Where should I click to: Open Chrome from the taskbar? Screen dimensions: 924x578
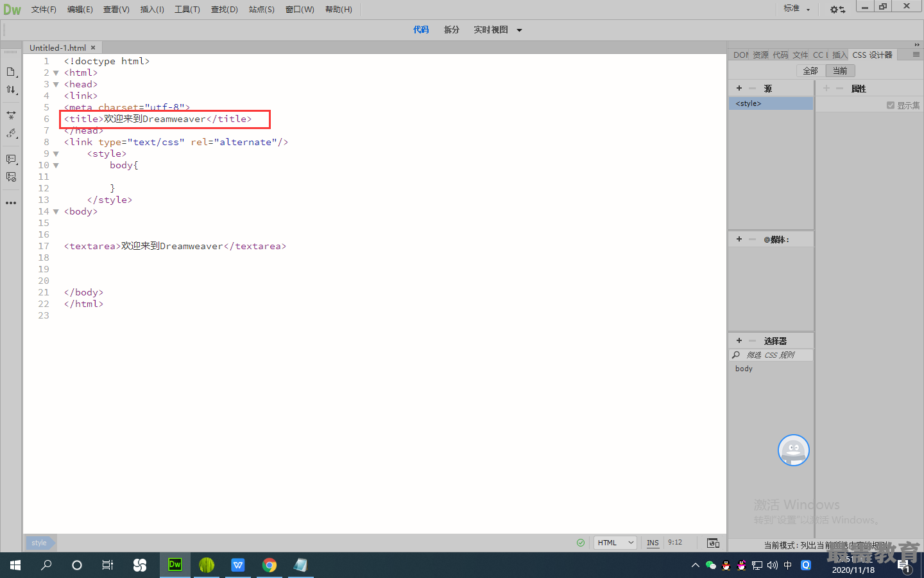(x=269, y=565)
